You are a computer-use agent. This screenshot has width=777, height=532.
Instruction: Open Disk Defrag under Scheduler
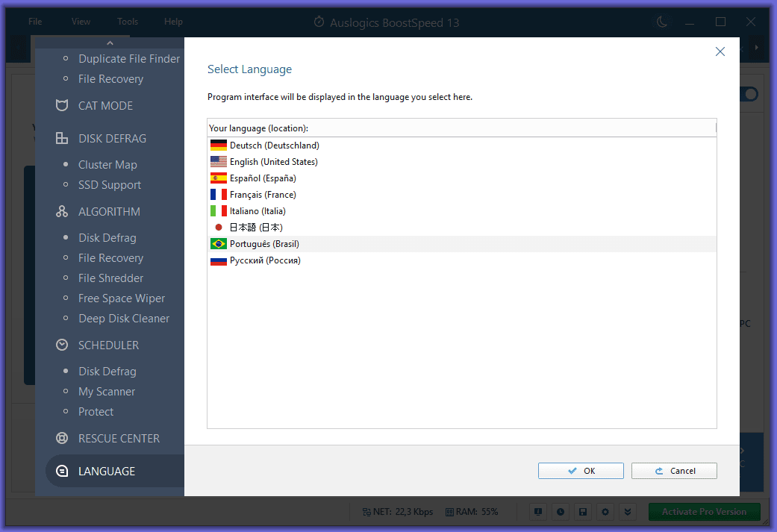(x=107, y=371)
